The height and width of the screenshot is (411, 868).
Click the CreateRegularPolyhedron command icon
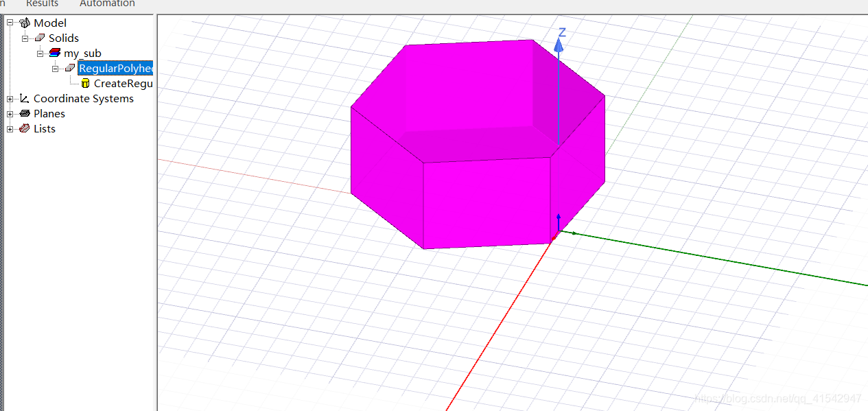[x=85, y=83]
